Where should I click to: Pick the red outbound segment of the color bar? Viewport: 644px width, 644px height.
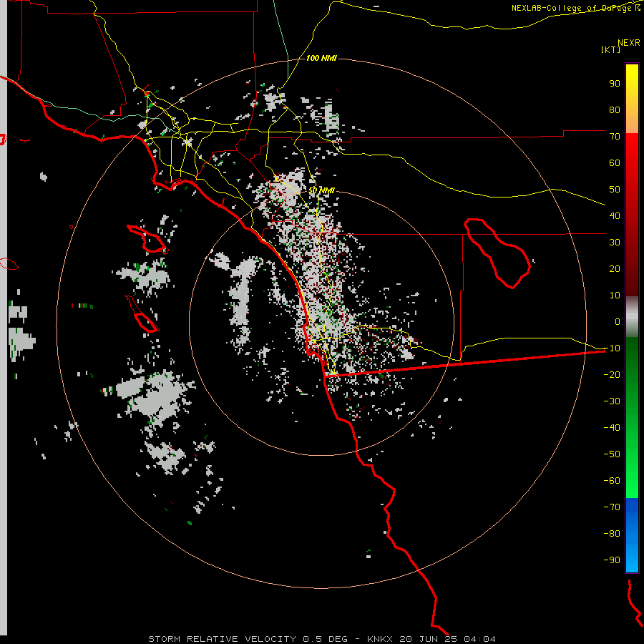click(632, 215)
